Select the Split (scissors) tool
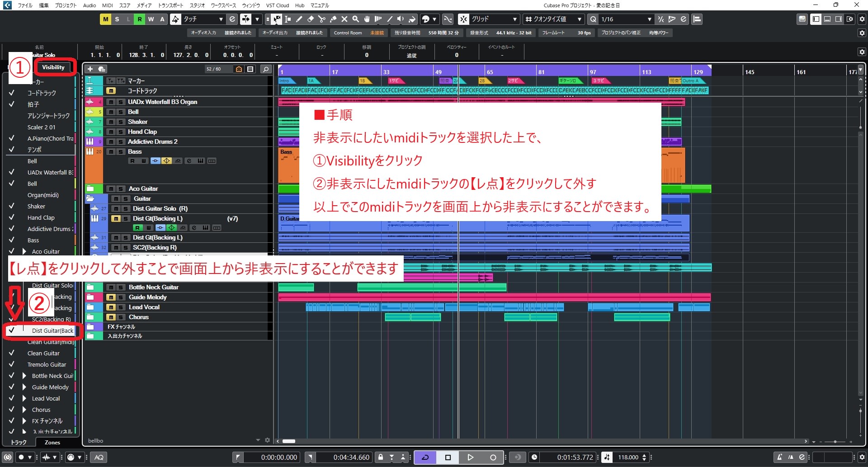This screenshot has width=868, height=467. [322, 19]
